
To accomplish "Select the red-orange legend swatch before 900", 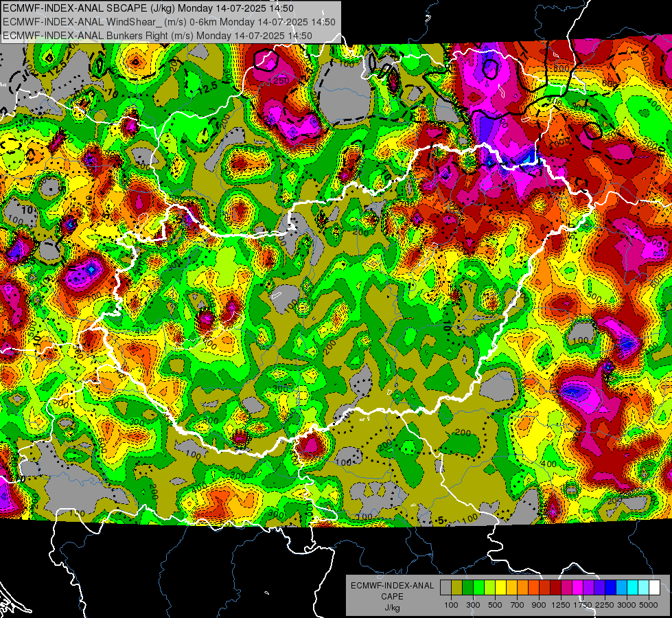I will [x=533, y=587].
